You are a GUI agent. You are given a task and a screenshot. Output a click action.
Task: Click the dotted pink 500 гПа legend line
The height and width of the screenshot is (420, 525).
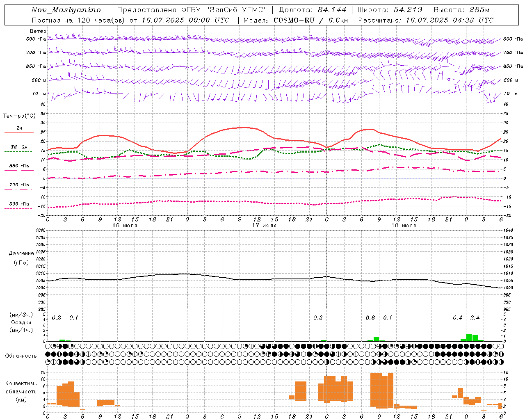(18, 208)
